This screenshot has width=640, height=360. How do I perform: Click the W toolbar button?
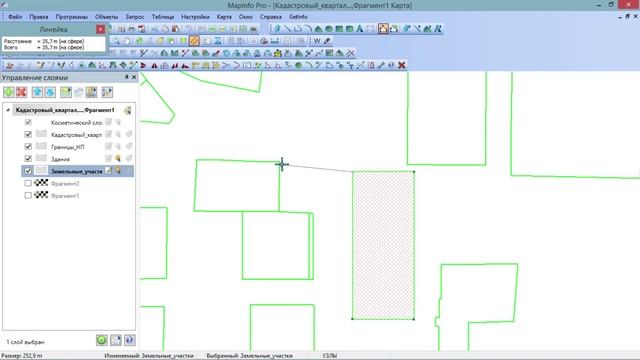tap(317, 41)
